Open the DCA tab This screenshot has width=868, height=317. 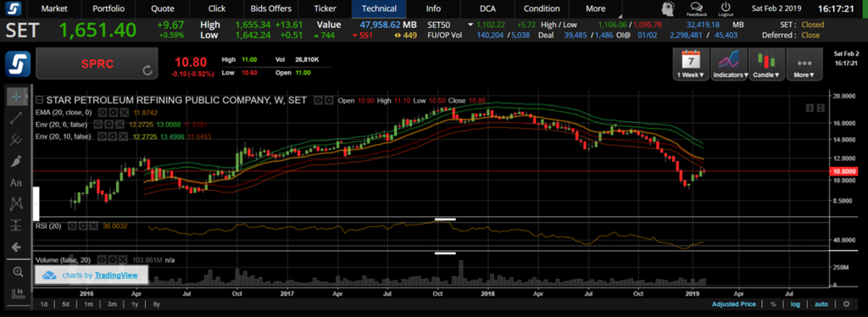(487, 8)
